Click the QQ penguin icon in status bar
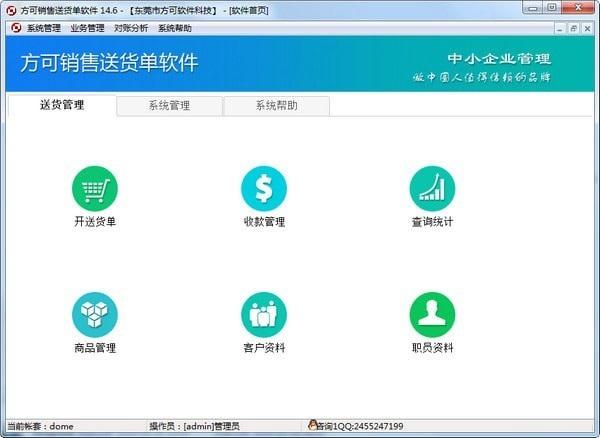600x438 pixels. tap(313, 425)
